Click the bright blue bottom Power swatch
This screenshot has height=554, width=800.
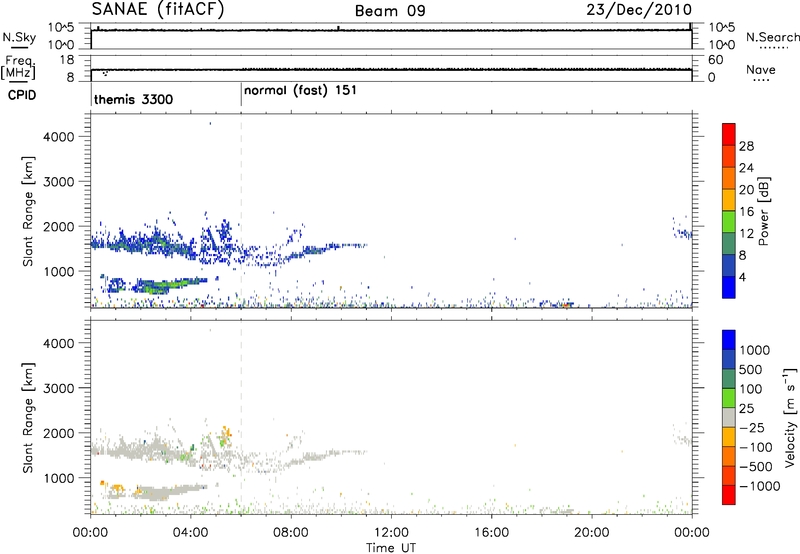(x=729, y=287)
